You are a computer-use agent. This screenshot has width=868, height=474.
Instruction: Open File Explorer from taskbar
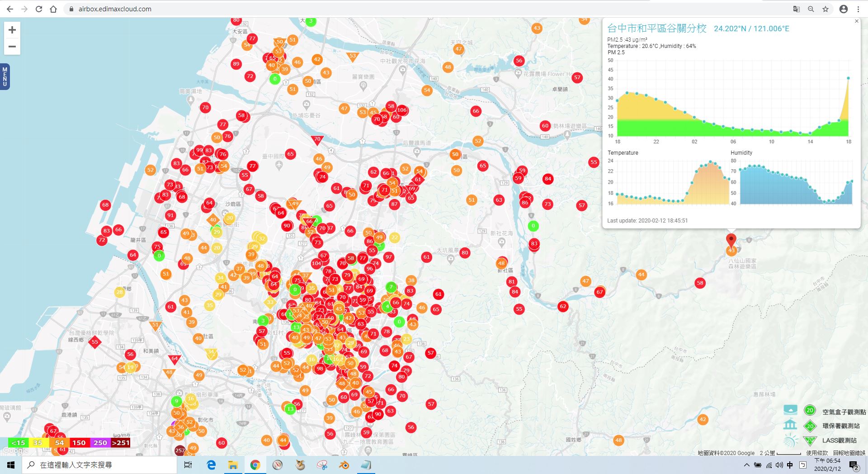233,465
